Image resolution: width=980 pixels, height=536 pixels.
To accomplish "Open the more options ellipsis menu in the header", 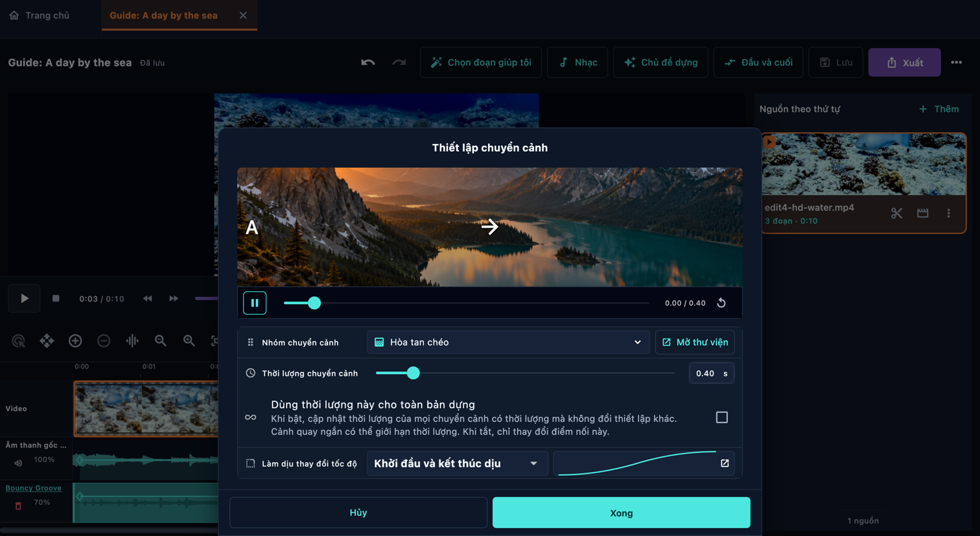I will point(957,62).
